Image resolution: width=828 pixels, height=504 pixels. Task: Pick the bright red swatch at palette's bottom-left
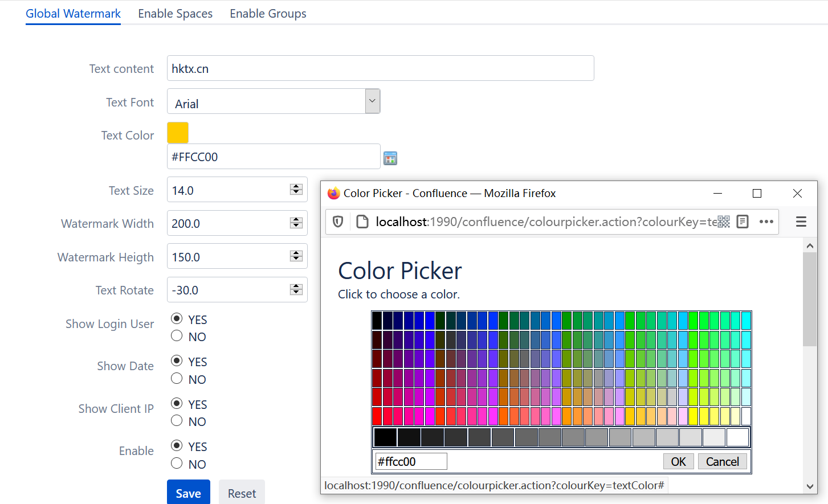pos(377,416)
